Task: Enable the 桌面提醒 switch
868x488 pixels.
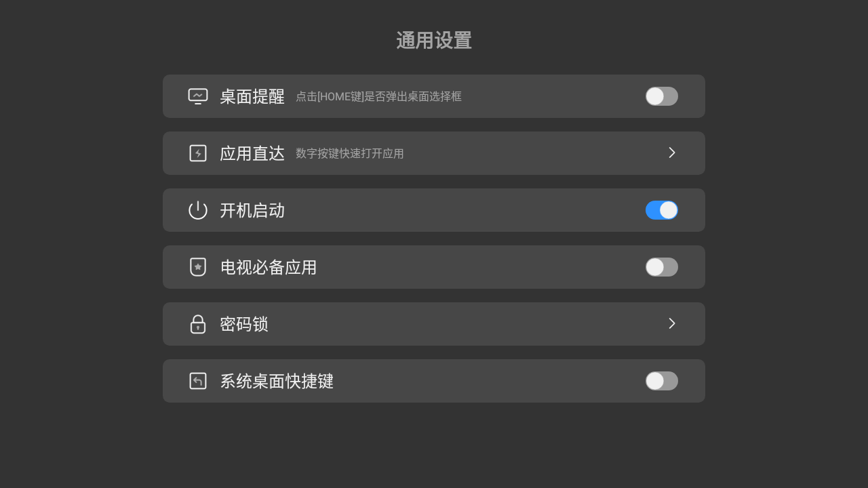Action: click(661, 96)
